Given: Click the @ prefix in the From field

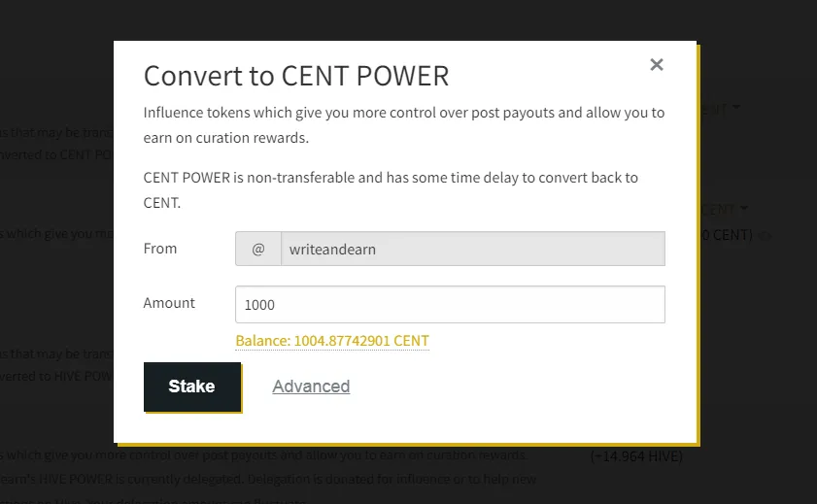Looking at the screenshot, I should (x=258, y=249).
